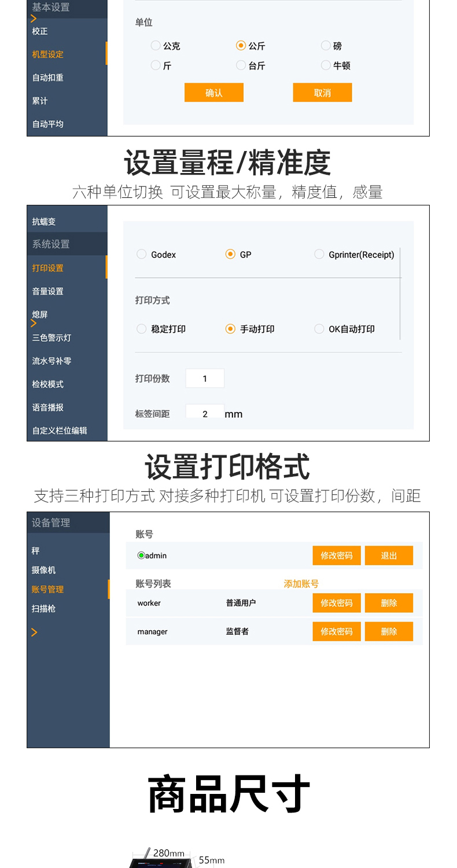
Task: Click 修改密码 for admin account
Action: (x=337, y=556)
